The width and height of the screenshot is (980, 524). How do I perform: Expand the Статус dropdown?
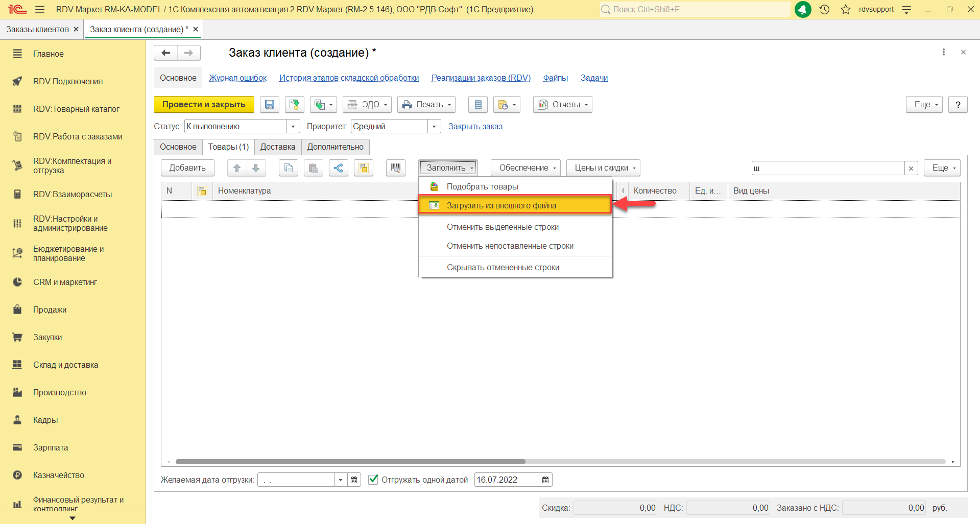293,127
